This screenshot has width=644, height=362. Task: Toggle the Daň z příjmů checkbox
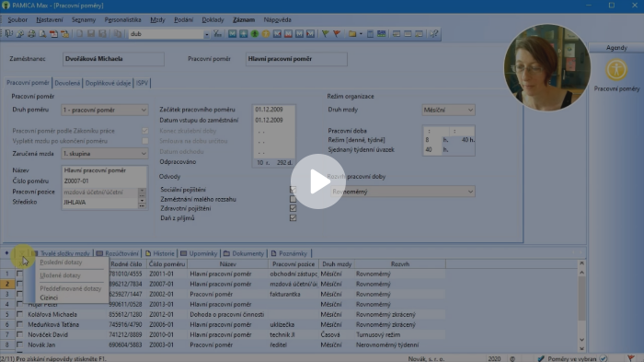[293, 217]
